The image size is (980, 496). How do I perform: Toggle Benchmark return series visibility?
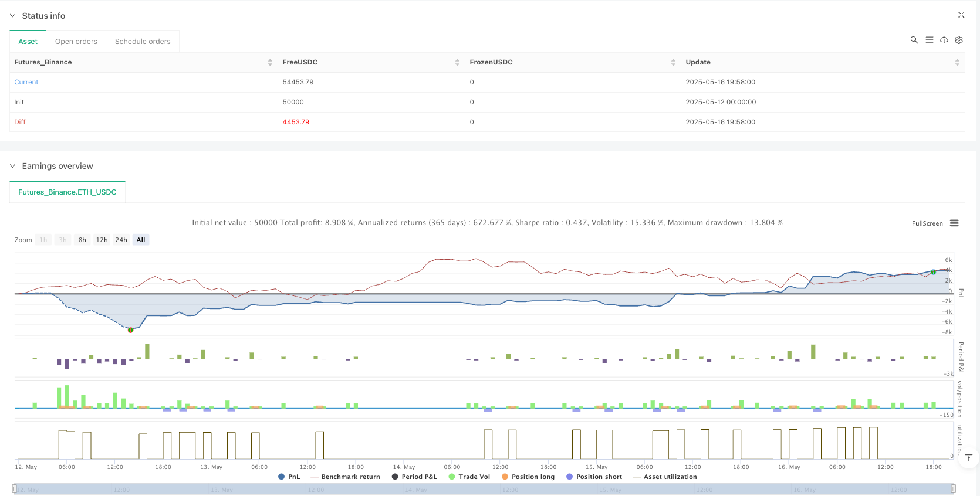click(x=345, y=477)
